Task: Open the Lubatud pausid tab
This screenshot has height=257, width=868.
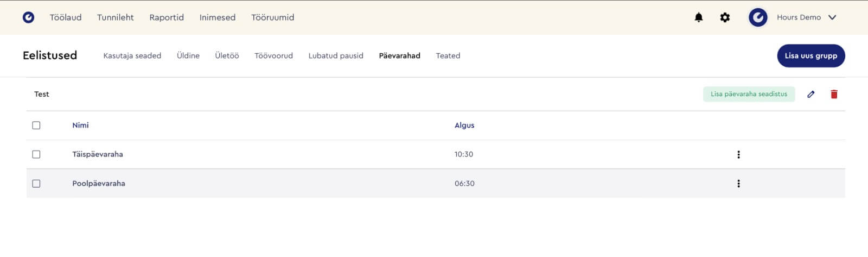Action: pyautogui.click(x=336, y=55)
